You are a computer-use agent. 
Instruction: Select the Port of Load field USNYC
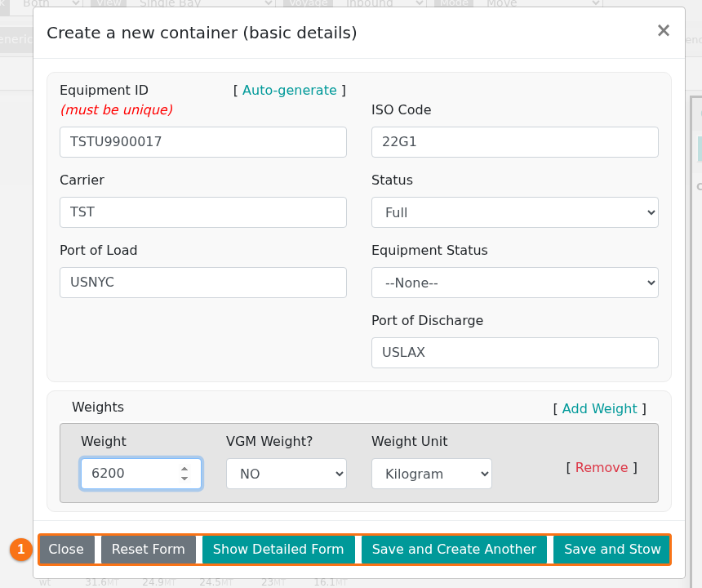(x=202, y=283)
